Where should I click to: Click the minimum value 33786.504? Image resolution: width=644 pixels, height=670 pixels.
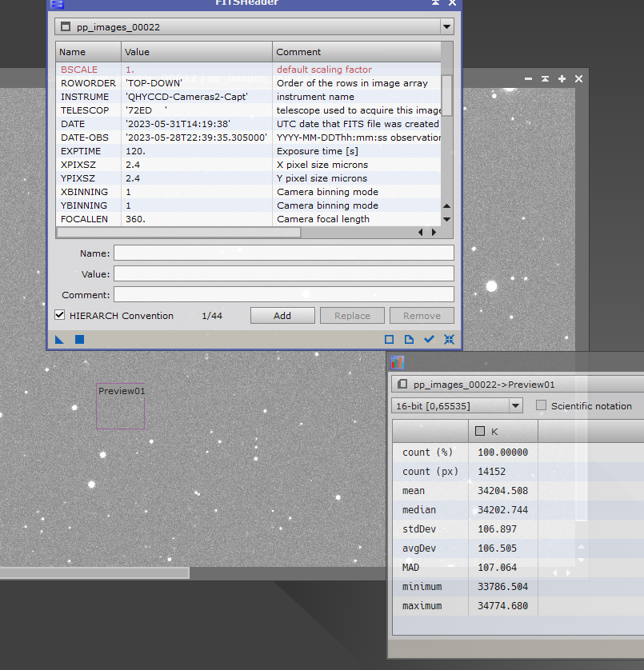[x=503, y=587]
